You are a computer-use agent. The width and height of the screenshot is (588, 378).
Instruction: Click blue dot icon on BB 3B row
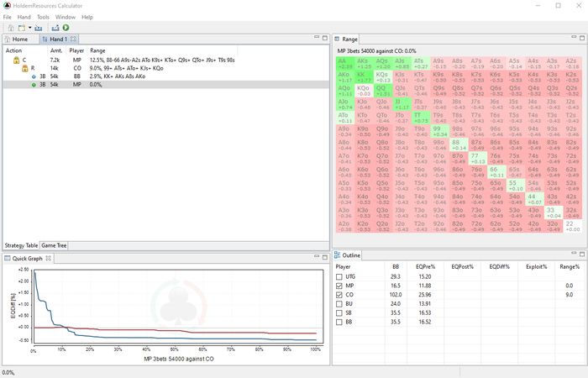[34, 76]
